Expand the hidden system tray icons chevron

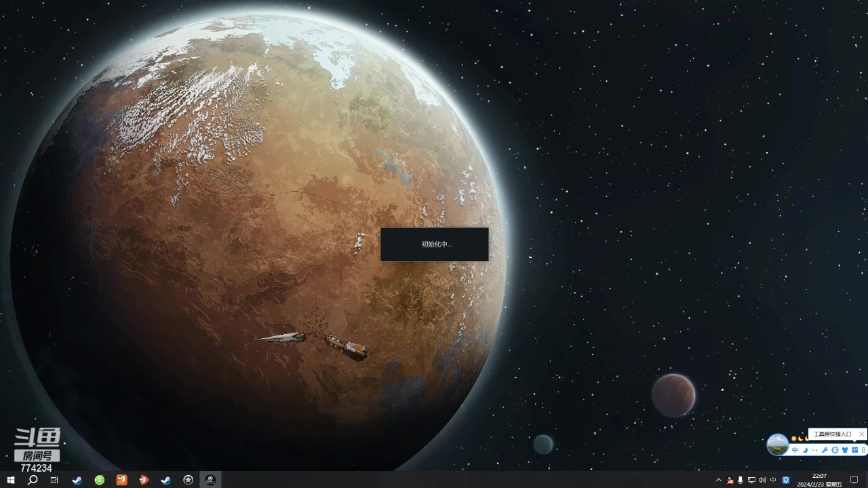[719, 480]
